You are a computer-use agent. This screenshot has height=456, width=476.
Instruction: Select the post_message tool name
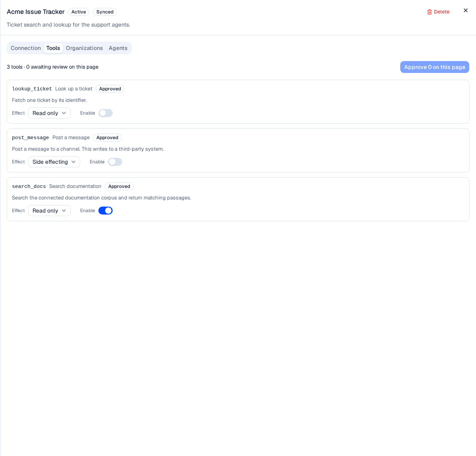point(31,138)
